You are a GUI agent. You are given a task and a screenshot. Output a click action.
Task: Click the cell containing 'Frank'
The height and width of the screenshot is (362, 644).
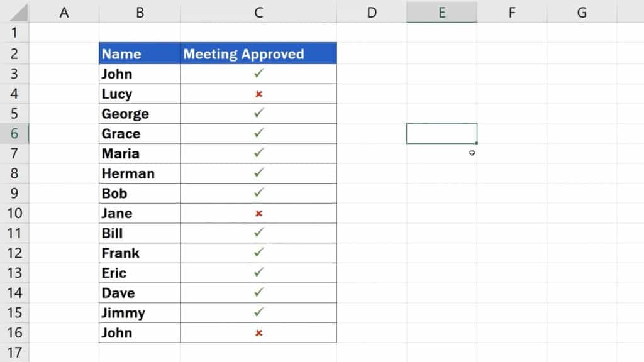click(140, 253)
